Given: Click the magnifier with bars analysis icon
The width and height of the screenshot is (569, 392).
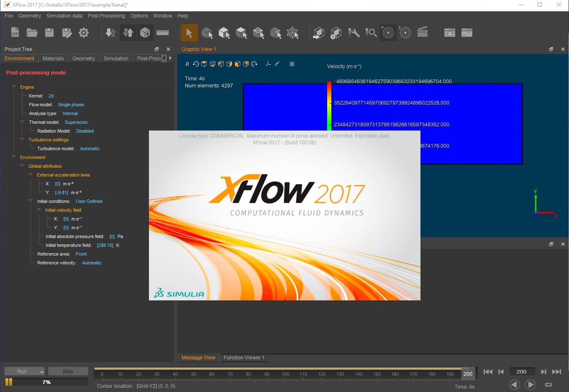Looking at the screenshot, I should click(371, 33).
